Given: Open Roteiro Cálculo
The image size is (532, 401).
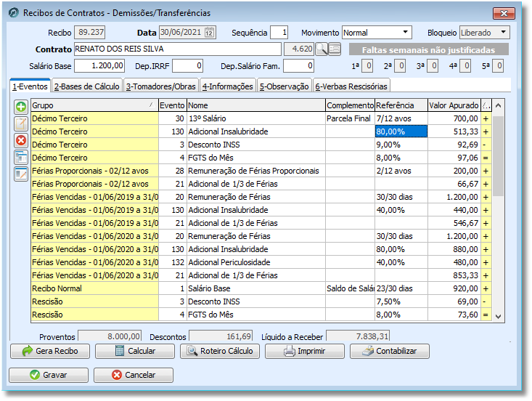Looking at the screenshot, I should point(219,351).
